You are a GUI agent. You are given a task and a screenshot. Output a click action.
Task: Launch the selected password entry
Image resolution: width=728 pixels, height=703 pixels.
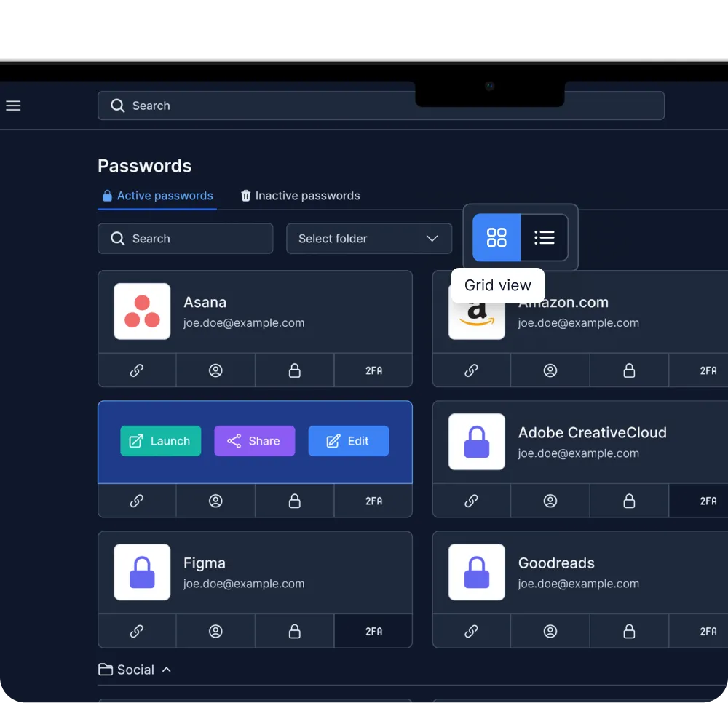(161, 441)
